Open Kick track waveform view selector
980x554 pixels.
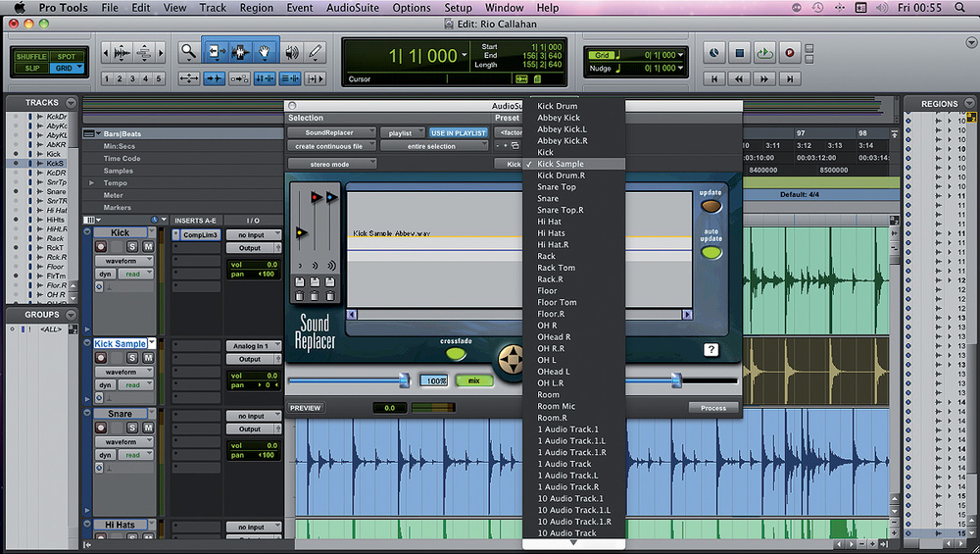pos(123,261)
